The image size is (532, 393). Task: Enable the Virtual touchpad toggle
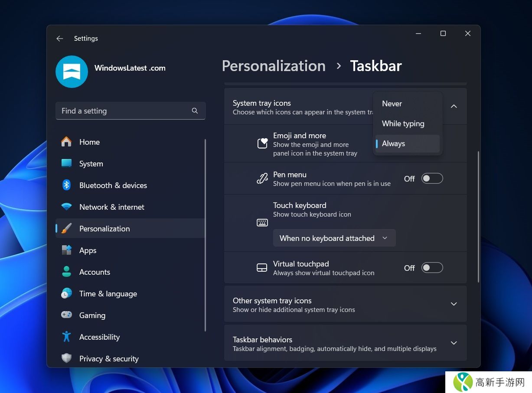(432, 268)
